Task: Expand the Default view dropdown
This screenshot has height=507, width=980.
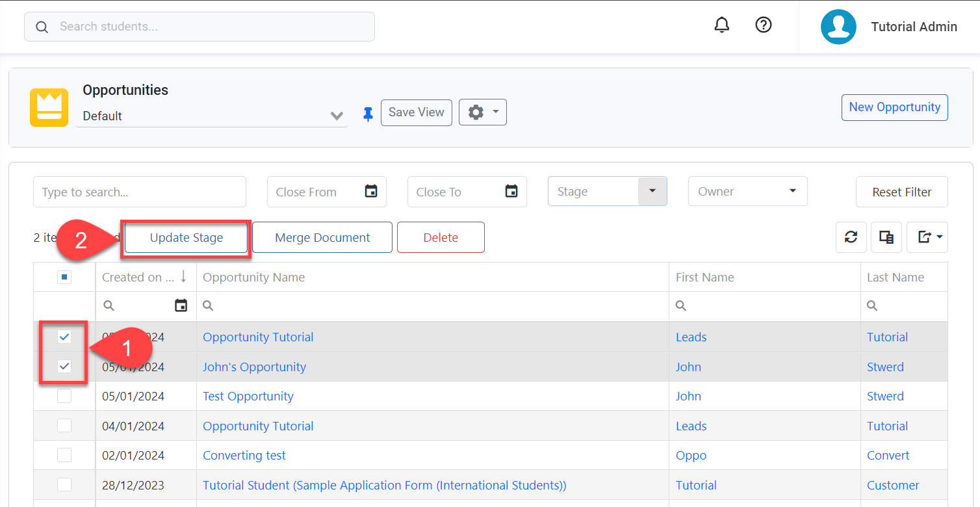Action: (x=336, y=116)
